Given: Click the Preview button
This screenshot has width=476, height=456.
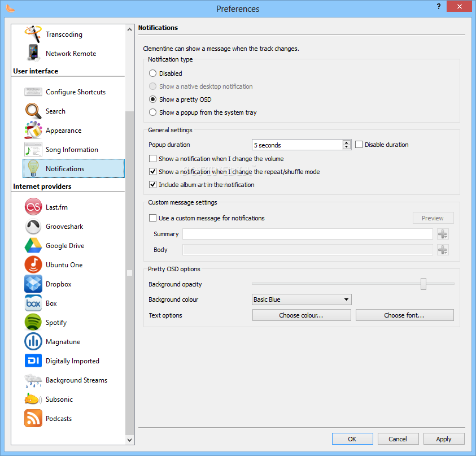Looking at the screenshot, I should (433, 218).
